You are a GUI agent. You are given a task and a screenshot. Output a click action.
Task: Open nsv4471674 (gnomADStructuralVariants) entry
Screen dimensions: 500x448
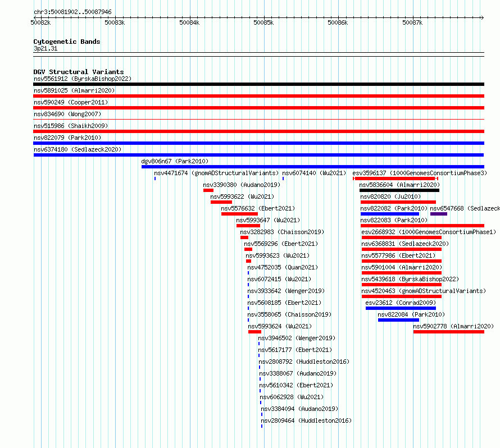[216, 173]
